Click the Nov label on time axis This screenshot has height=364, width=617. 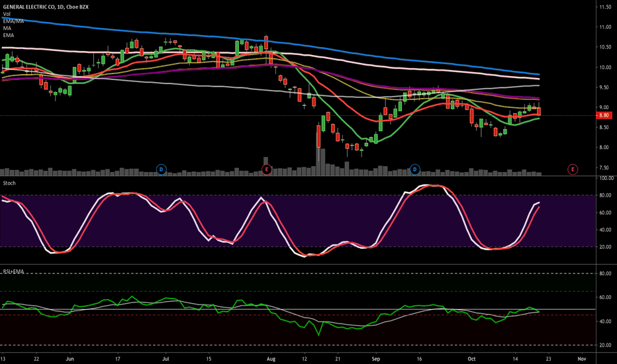coord(582,359)
